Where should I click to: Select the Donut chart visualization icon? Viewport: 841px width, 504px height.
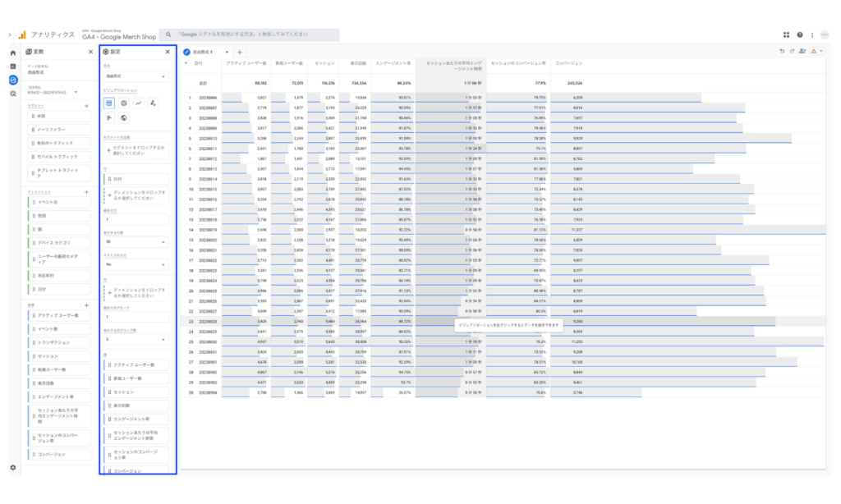[124, 103]
